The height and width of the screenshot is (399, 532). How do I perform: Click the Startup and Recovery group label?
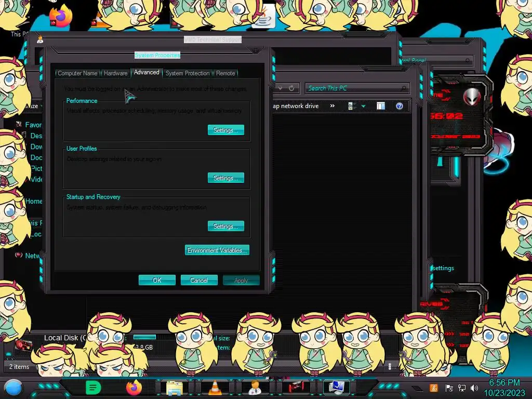(x=94, y=197)
